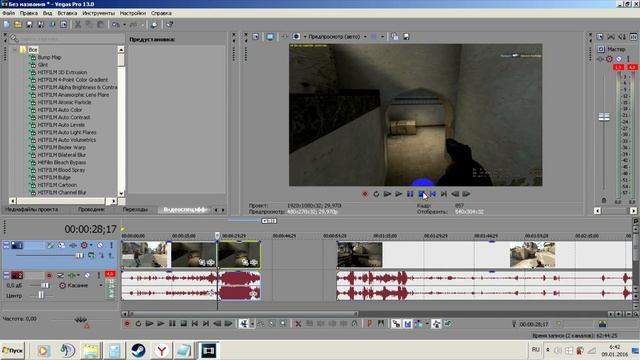Undo the last action in the toolbar
Screen dimensions: 640x360
click(116, 24)
